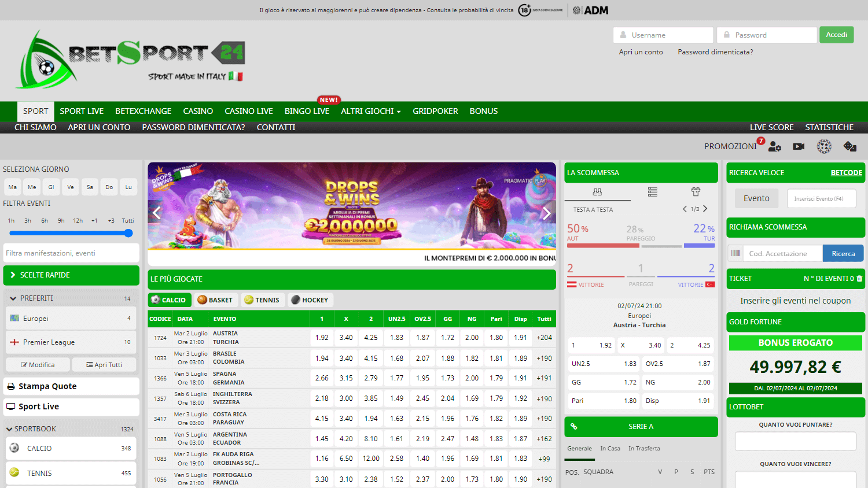Show next promo banner slide

[546, 213]
